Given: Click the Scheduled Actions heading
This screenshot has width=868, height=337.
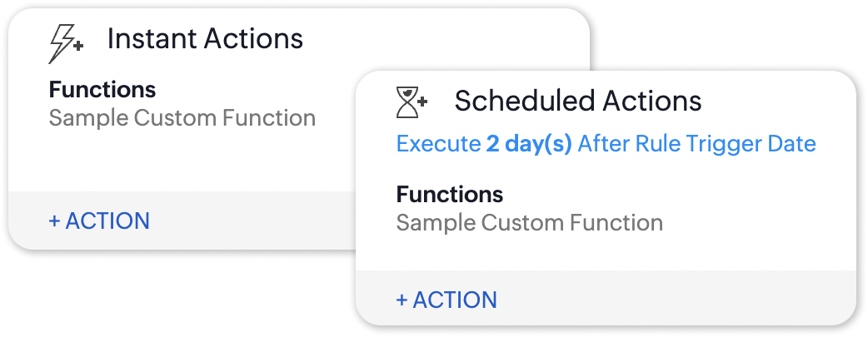Looking at the screenshot, I should pyautogui.click(x=577, y=102).
